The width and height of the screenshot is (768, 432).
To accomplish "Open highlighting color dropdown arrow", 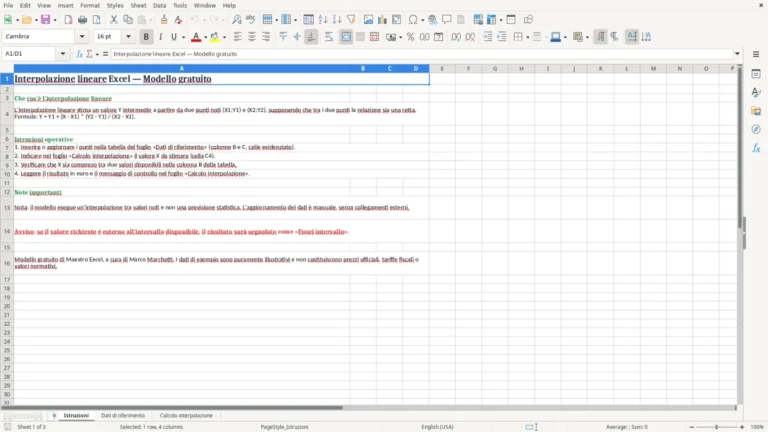I will pos(224,37).
